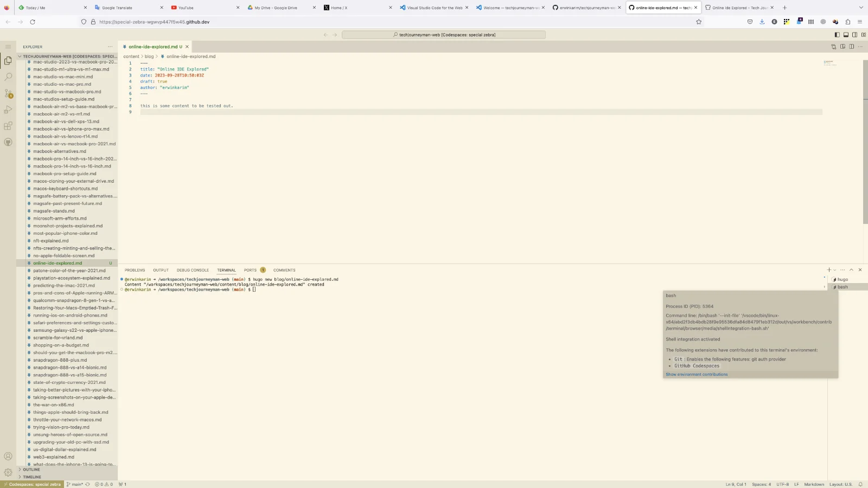This screenshot has width=868, height=488.
Task: Reload the browser page
Action: pyautogui.click(x=33, y=22)
